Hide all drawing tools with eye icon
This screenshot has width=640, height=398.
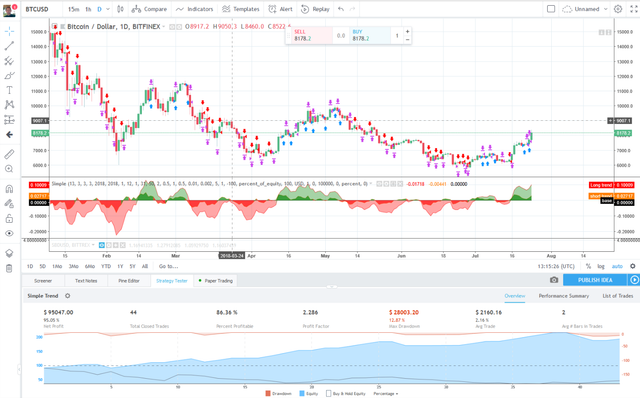coord(9,233)
